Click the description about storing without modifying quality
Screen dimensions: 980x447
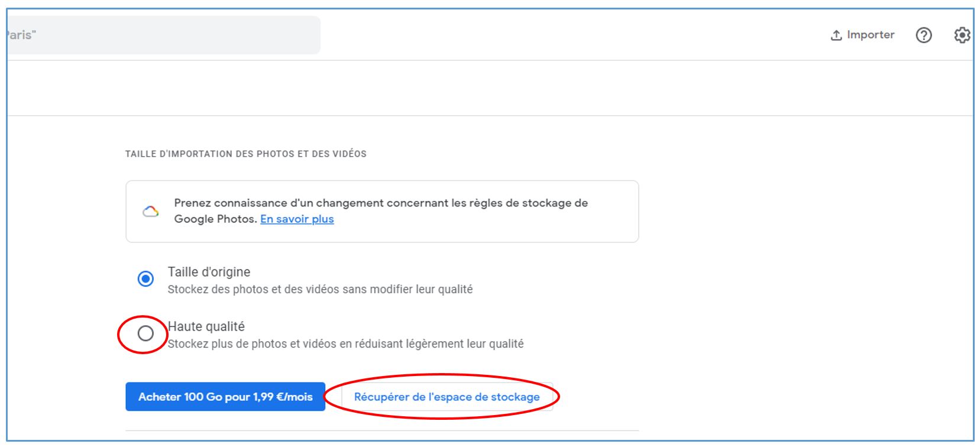click(x=320, y=289)
